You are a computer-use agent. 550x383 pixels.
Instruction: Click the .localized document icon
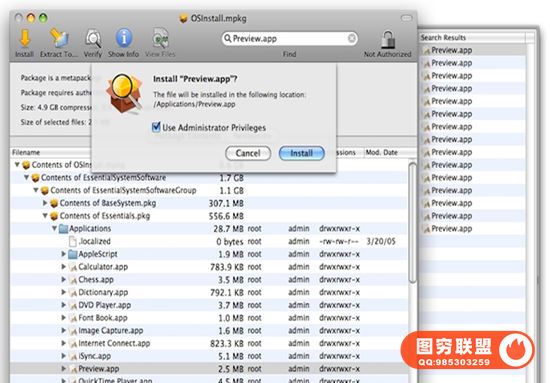[73, 242]
